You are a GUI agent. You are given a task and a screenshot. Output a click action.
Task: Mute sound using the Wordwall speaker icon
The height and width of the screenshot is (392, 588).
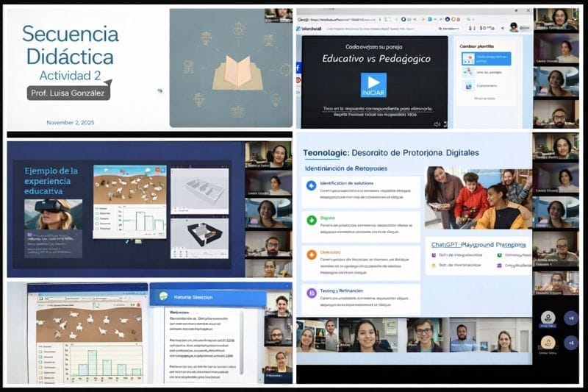click(x=437, y=124)
